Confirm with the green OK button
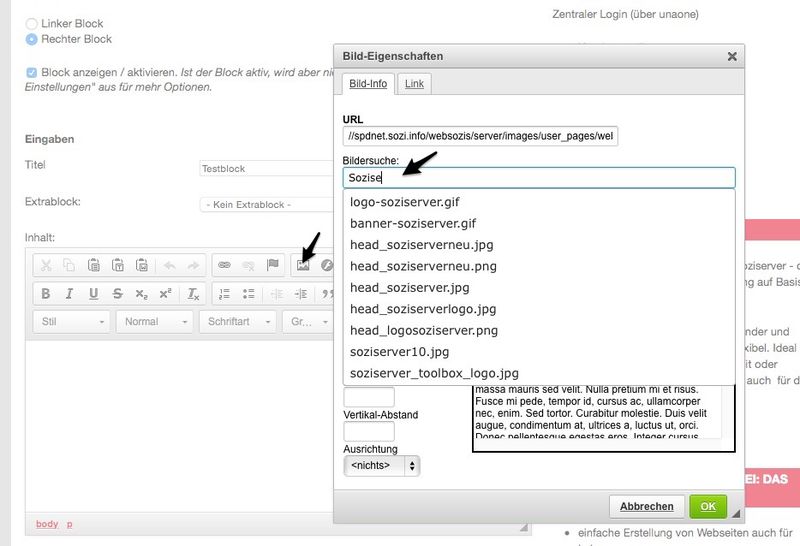Screen dimensions: 800x546 (708, 506)
